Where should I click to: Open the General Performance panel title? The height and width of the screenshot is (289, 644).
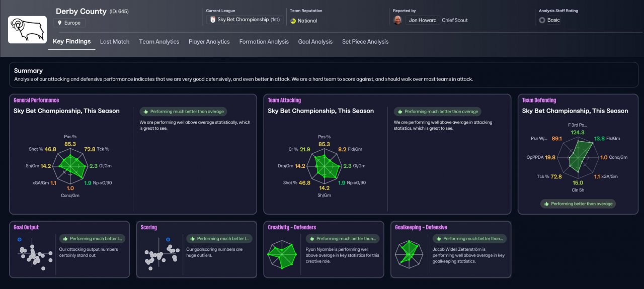point(36,100)
